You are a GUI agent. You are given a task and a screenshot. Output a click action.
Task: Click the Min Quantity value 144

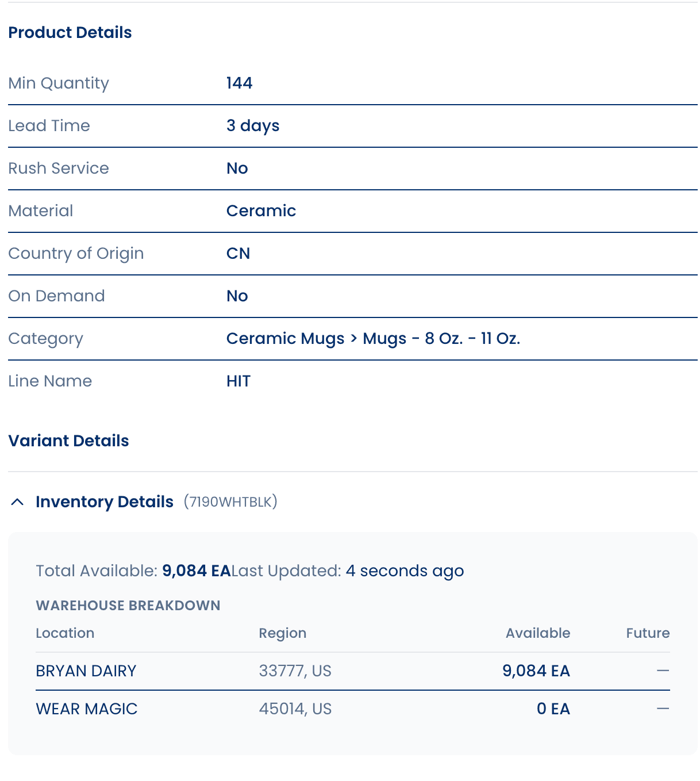(239, 83)
